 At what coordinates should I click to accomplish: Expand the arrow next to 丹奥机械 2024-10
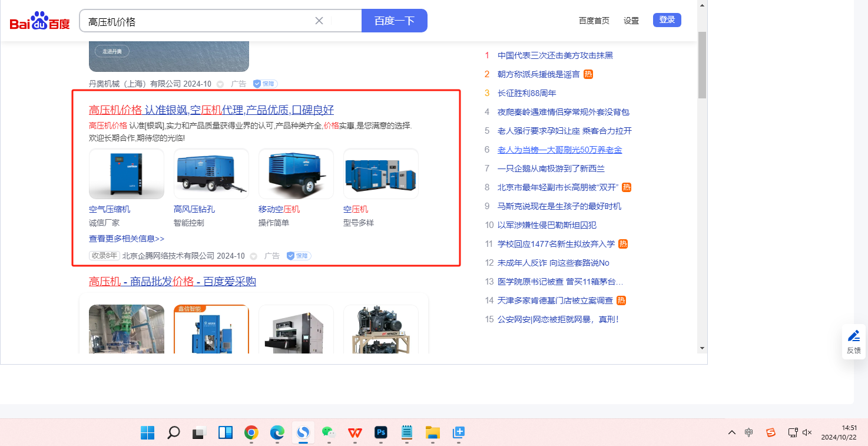point(220,84)
